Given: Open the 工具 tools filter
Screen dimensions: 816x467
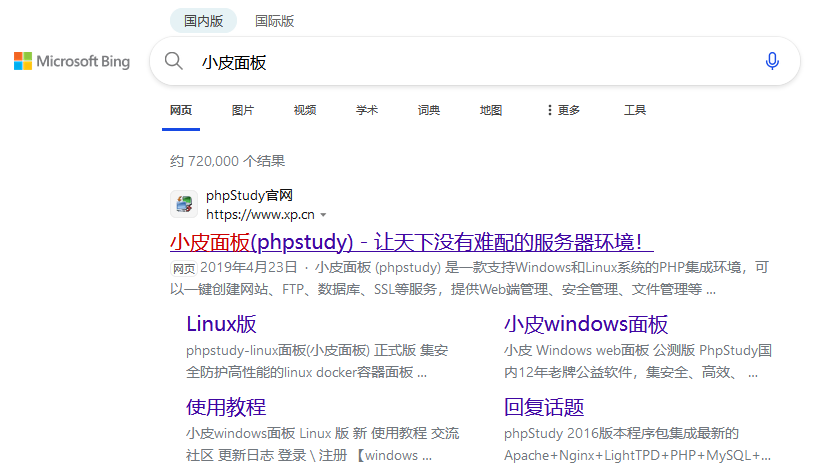Looking at the screenshot, I should pos(635,110).
